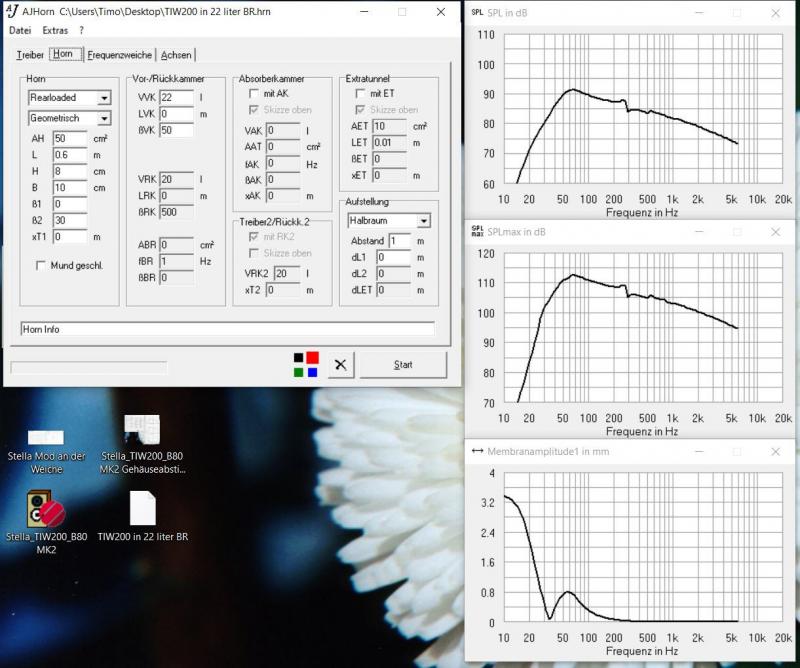Click the AJHorn logo in title bar
This screenshot has height=668, width=800.
pyautogui.click(x=12, y=12)
